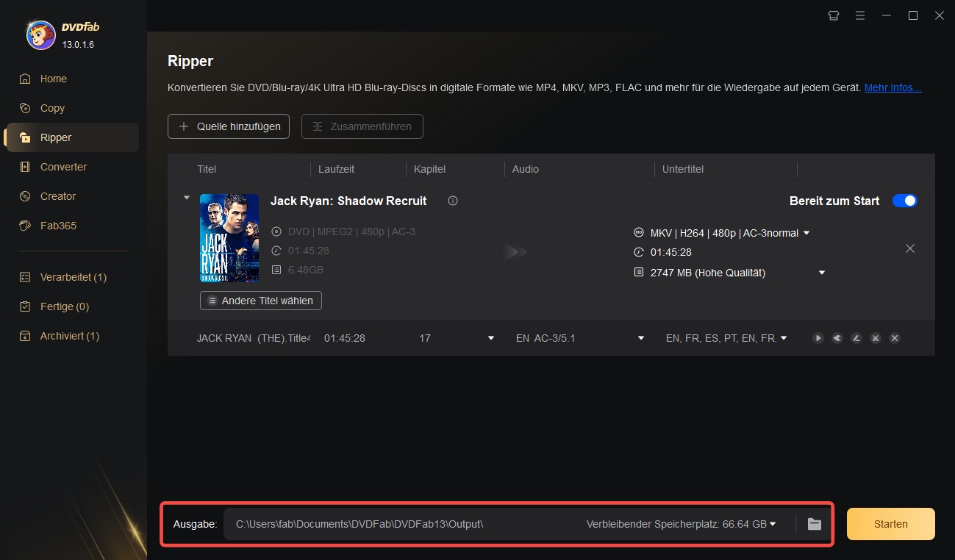Click the Titel column header

(x=207, y=169)
